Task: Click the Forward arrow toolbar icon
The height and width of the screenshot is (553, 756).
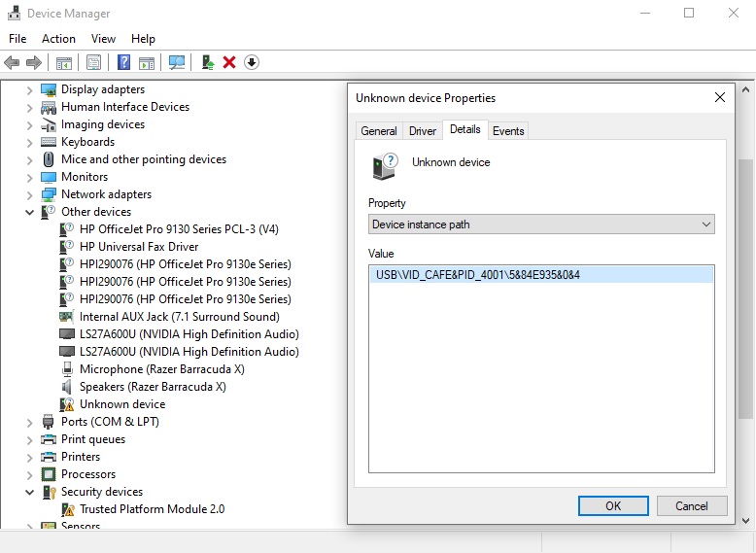Action: 34,62
